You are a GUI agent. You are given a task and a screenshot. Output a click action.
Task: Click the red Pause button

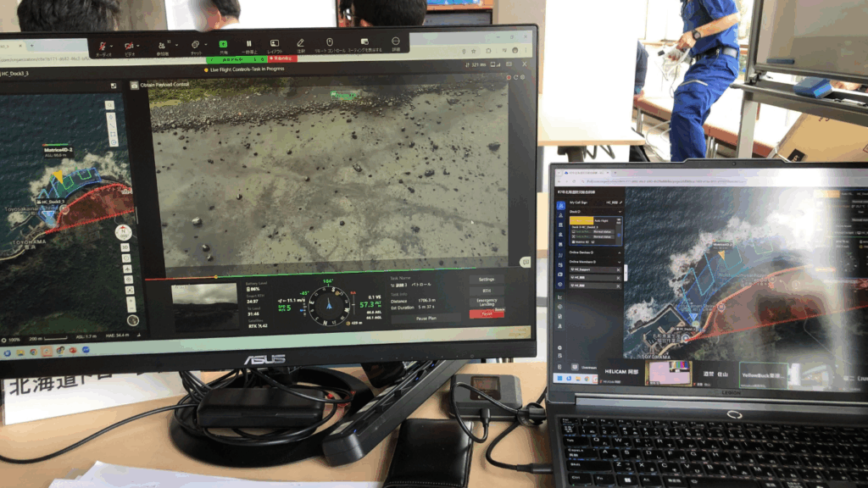(x=487, y=313)
